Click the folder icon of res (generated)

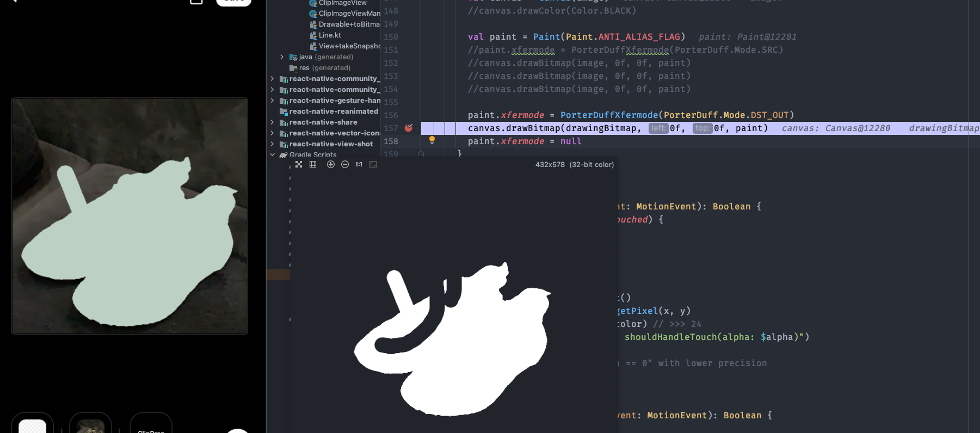click(x=293, y=68)
